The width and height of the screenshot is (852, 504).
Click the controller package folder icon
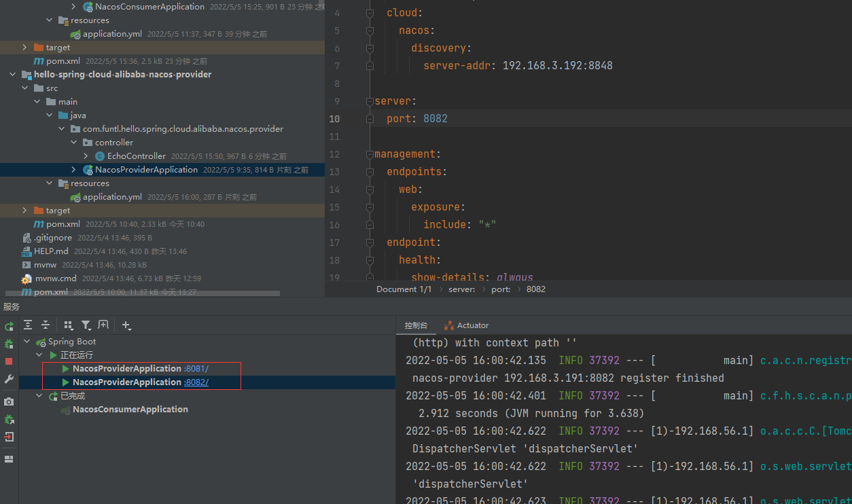[88, 143]
